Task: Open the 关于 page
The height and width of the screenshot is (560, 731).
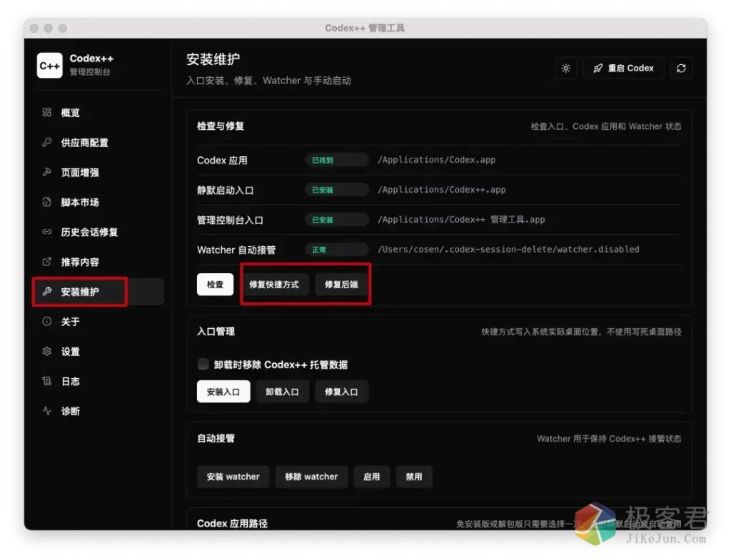Action: 98,322
